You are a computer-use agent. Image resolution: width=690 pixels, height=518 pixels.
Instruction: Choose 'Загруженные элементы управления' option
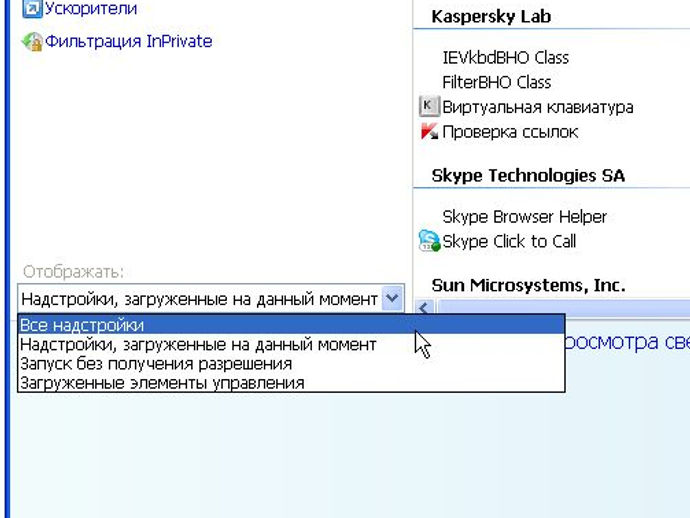coord(291,382)
